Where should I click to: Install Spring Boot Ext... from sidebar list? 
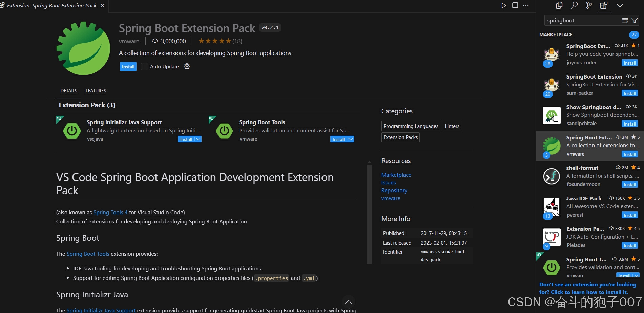point(630,154)
